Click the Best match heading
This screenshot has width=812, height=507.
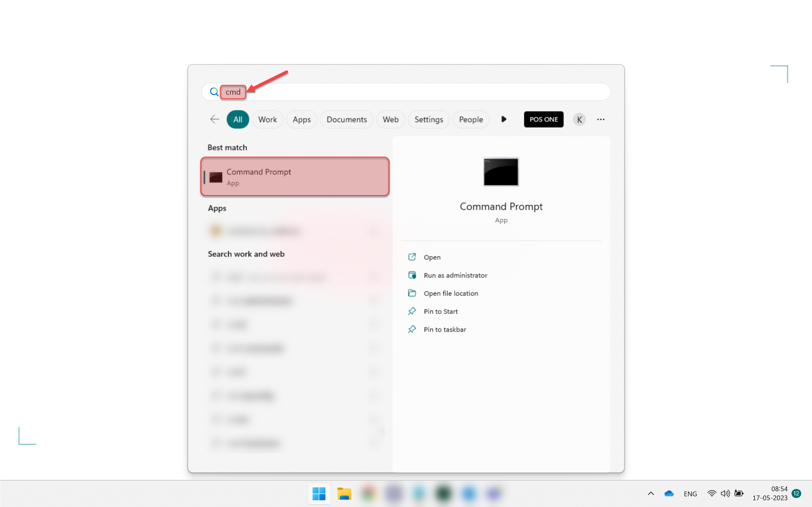[x=227, y=148]
